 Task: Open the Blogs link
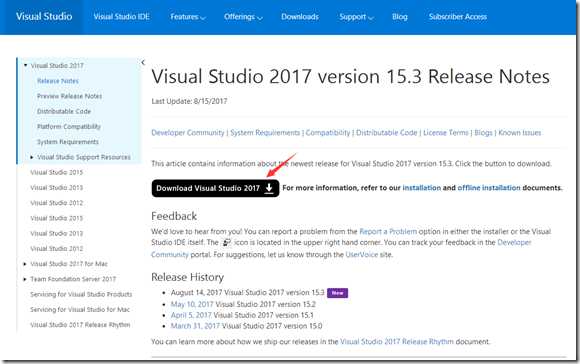point(483,132)
